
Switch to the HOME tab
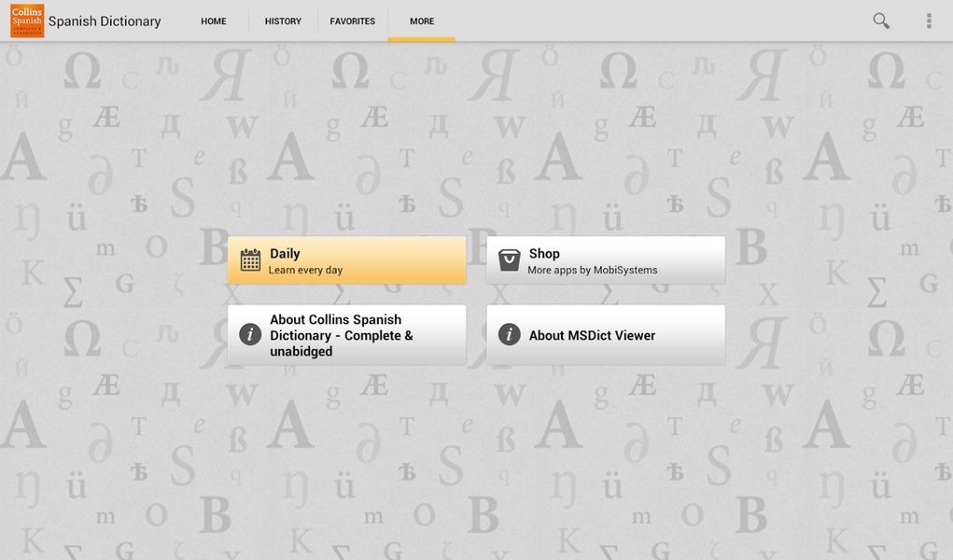pyautogui.click(x=214, y=21)
